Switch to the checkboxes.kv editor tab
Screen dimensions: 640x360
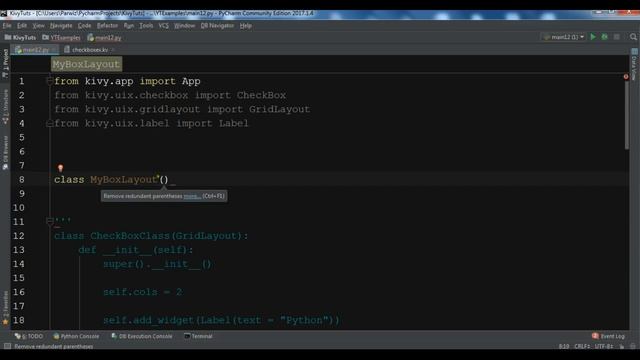(x=89, y=50)
